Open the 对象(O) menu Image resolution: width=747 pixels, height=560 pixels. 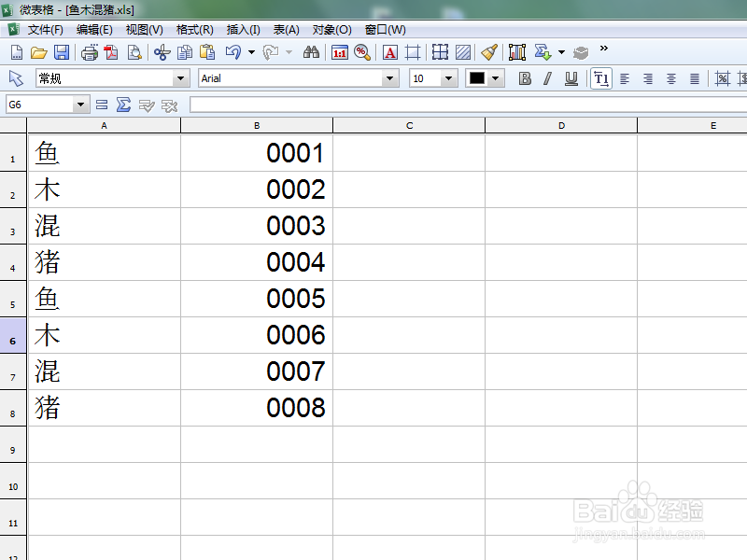point(332,30)
